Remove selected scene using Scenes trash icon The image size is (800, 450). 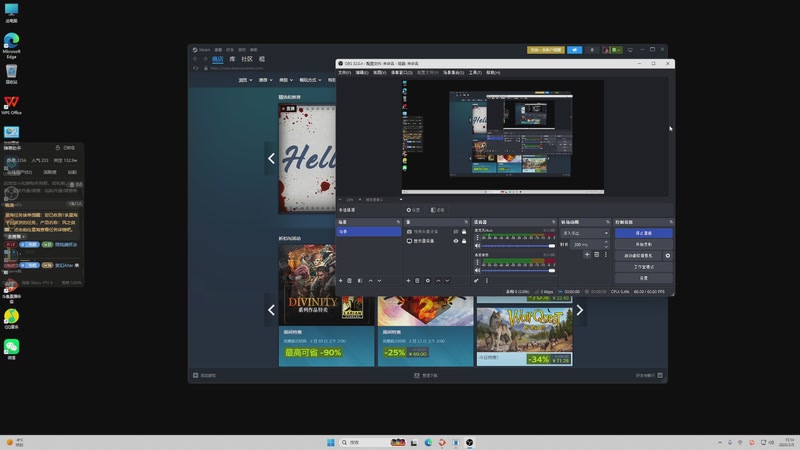(x=349, y=281)
